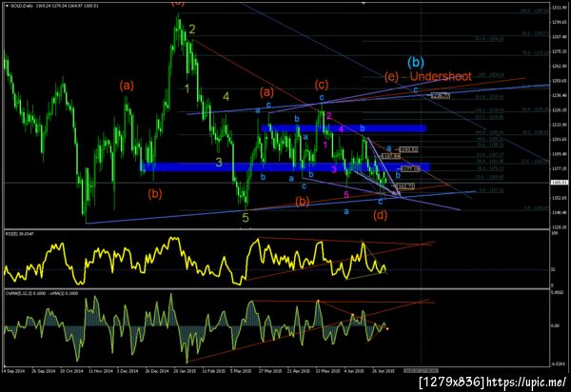571x392 pixels.
Task: Select the orange (d) wave label
Action: tap(380, 215)
